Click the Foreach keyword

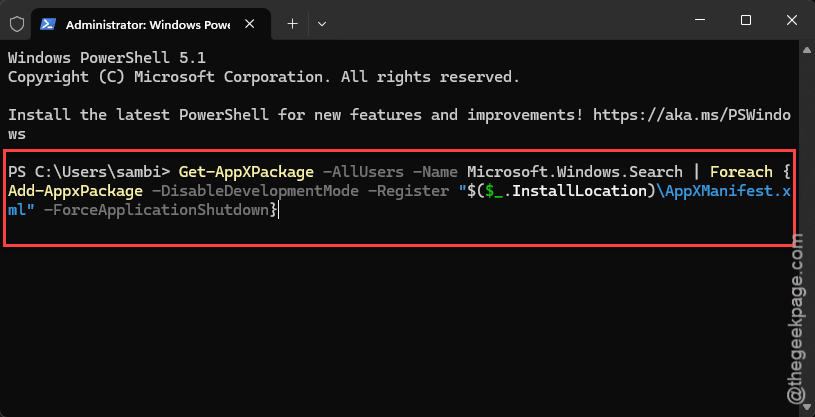pyautogui.click(x=741, y=172)
